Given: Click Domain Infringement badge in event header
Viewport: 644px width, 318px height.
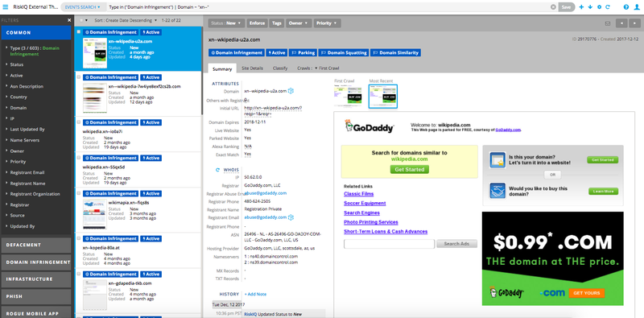Looking at the screenshot, I should point(236,52).
